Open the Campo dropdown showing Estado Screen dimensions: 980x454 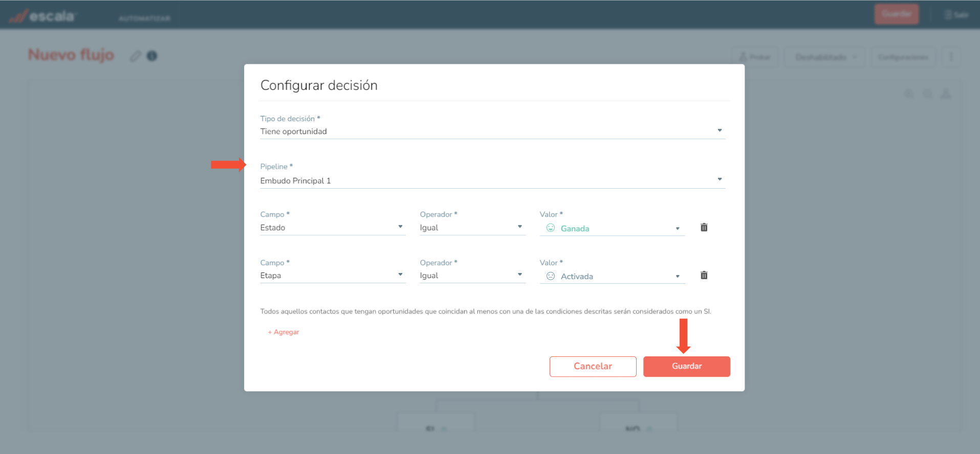(x=333, y=228)
